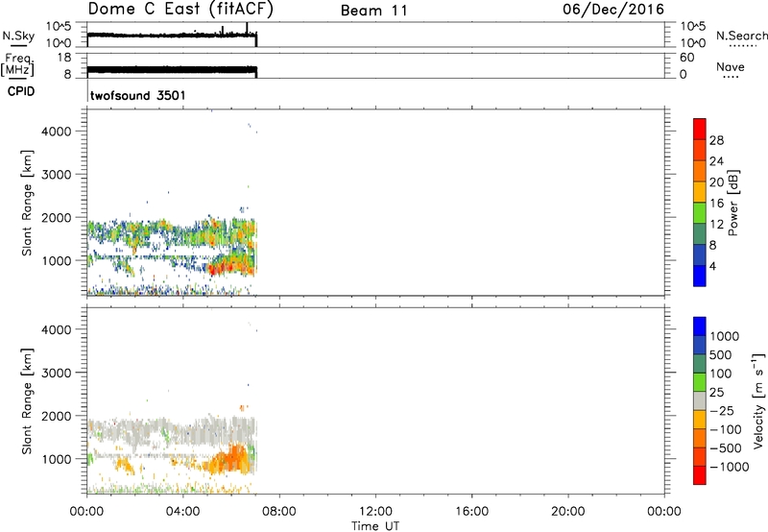Click the "CPID" row label
Viewport: 768px width, 532px height.
pos(21,91)
